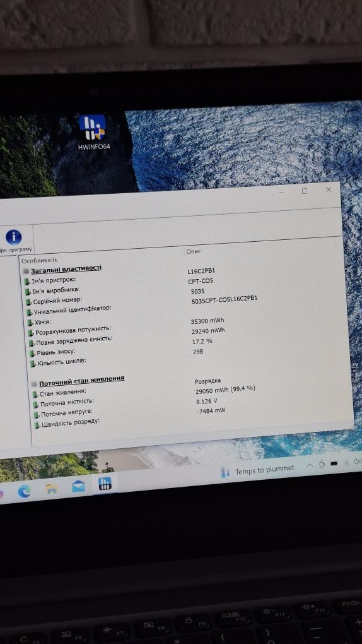Screen dimensions: 362x644
Task: Open the HWiNFO64 desktop shortcut
Action: 93,132
